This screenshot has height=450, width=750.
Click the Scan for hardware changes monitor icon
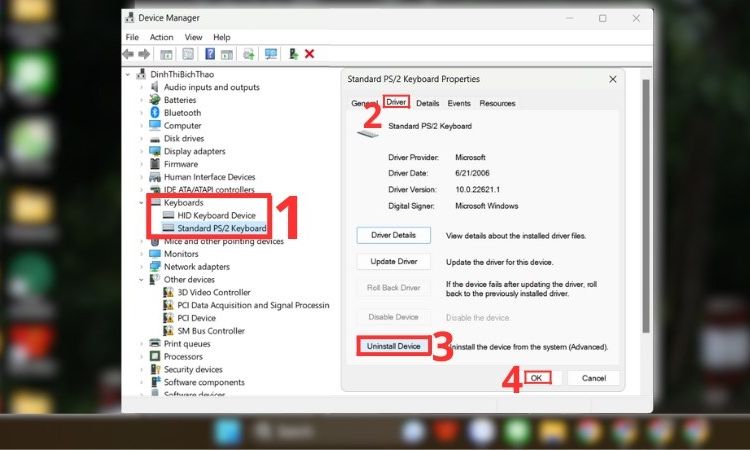click(x=271, y=54)
